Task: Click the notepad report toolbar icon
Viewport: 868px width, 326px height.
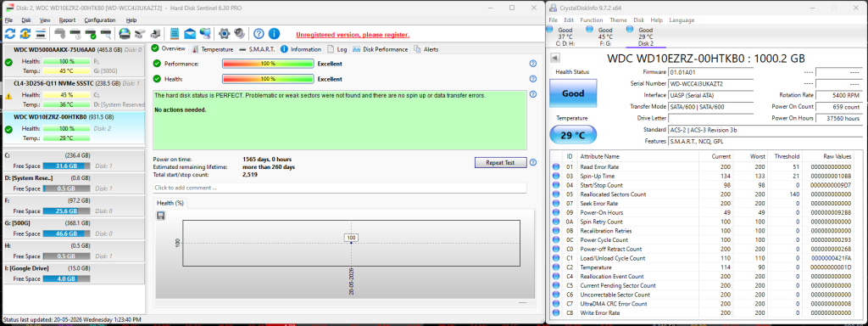Action: 175,34
